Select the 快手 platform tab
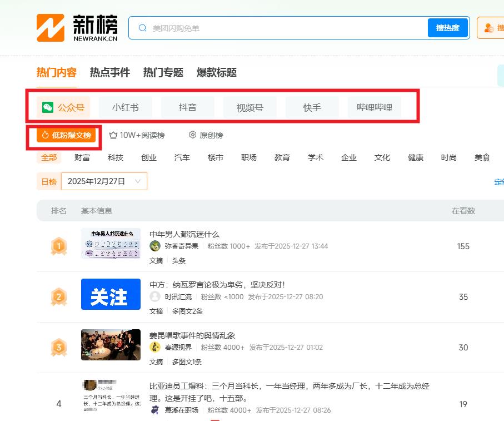 [x=312, y=107]
